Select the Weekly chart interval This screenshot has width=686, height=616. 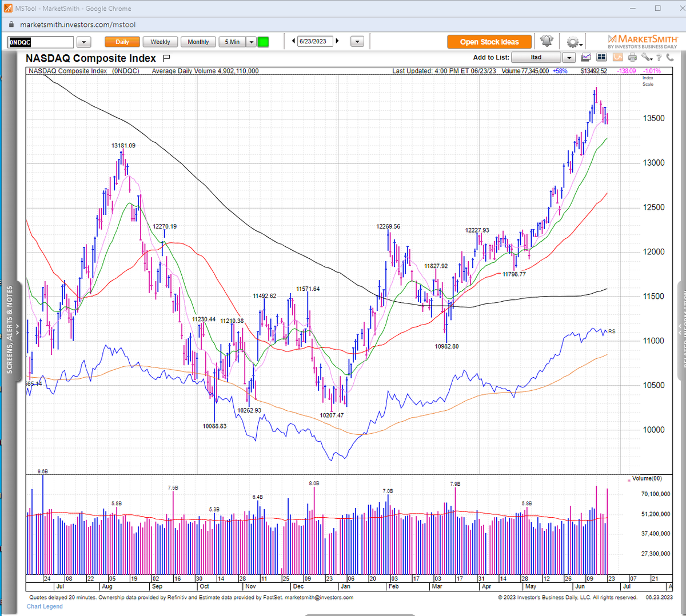pos(160,41)
